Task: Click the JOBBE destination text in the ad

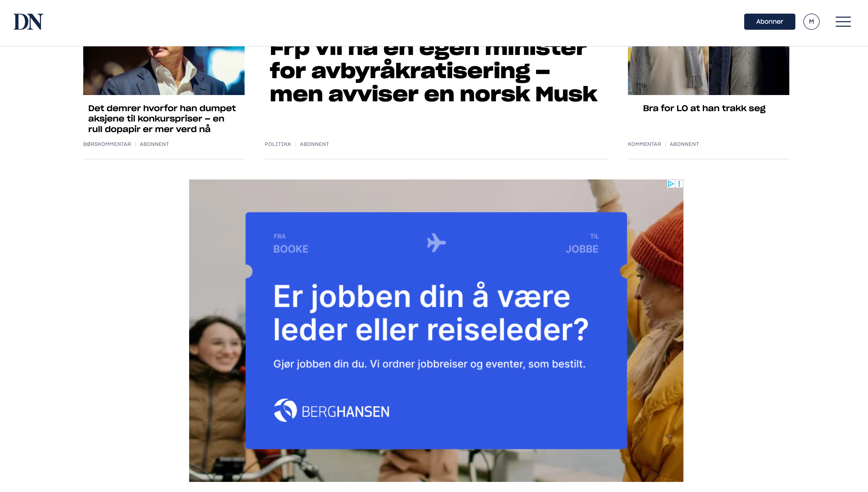Action: point(582,249)
